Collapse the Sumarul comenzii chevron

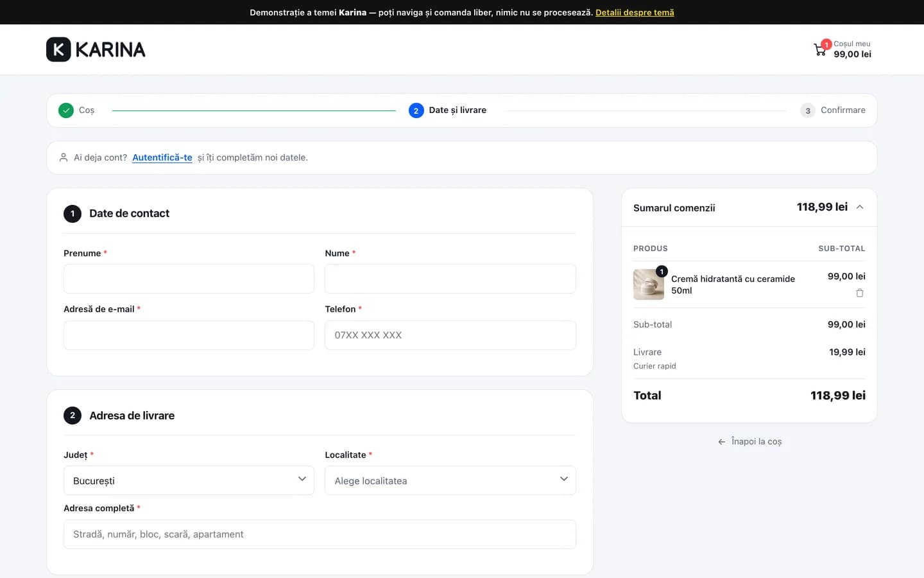point(860,207)
